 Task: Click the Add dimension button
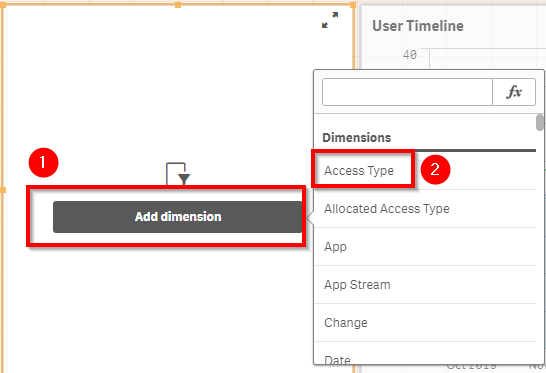(x=178, y=217)
